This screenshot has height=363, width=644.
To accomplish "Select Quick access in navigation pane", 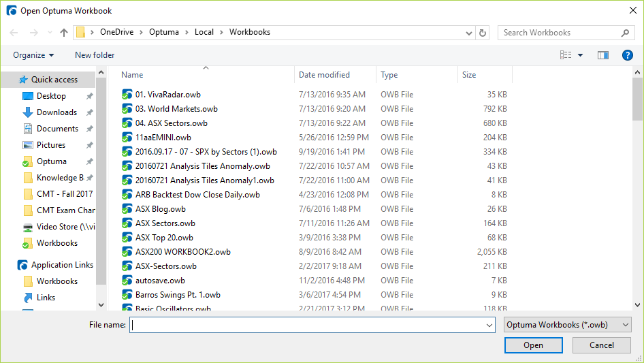I will pyautogui.click(x=54, y=79).
